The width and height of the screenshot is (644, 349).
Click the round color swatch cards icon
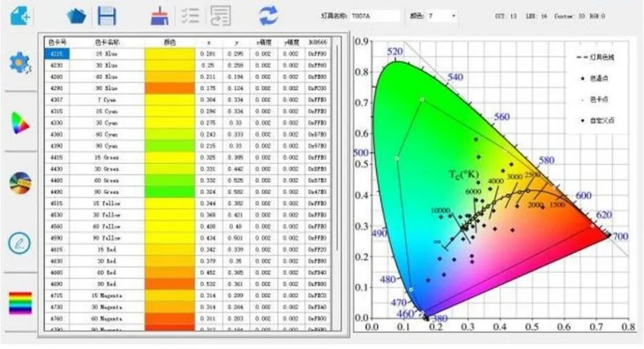pyautogui.click(x=20, y=183)
